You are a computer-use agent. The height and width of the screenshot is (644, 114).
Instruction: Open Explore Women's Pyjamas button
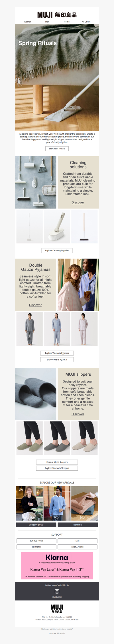pos(57,353)
